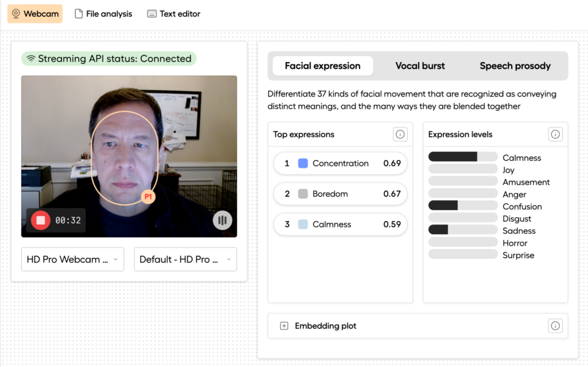Switch to the File analysis tab
Image resolution: width=588 pixels, height=367 pixels.
tap(103, 14)
